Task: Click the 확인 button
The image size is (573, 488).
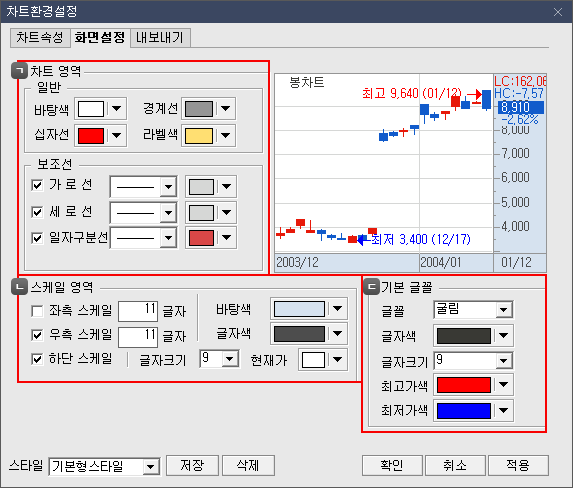Action: pyautogui.click(x=392, y=465)
